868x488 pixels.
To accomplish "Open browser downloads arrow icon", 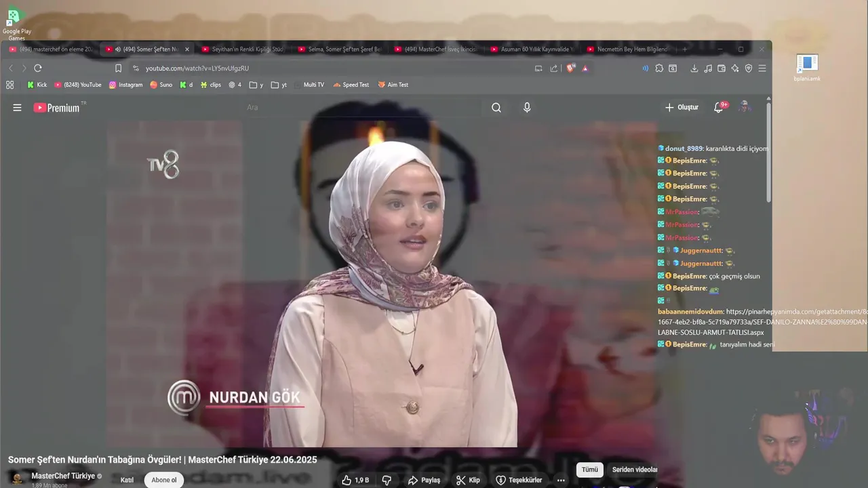I will [x=694, y=68].
